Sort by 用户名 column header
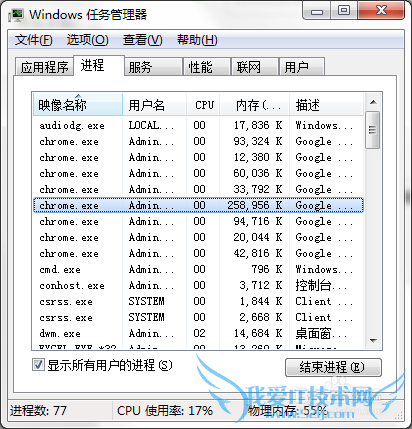The width and height of the screenshot is (412, 429). click(154, 105)
